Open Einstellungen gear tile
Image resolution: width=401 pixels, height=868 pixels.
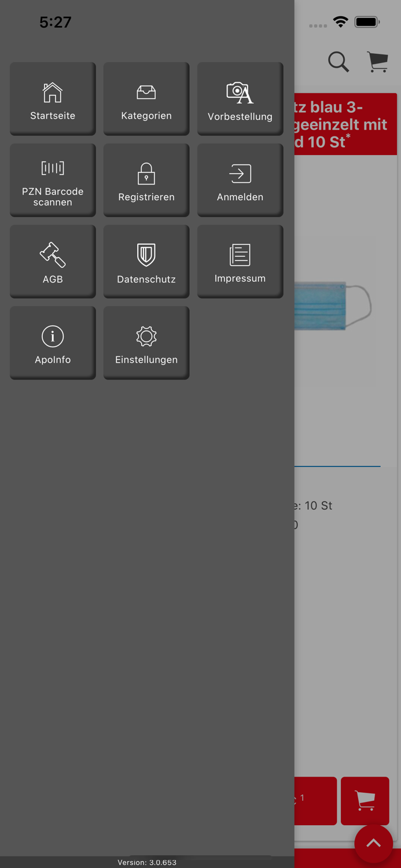[146, 343]
